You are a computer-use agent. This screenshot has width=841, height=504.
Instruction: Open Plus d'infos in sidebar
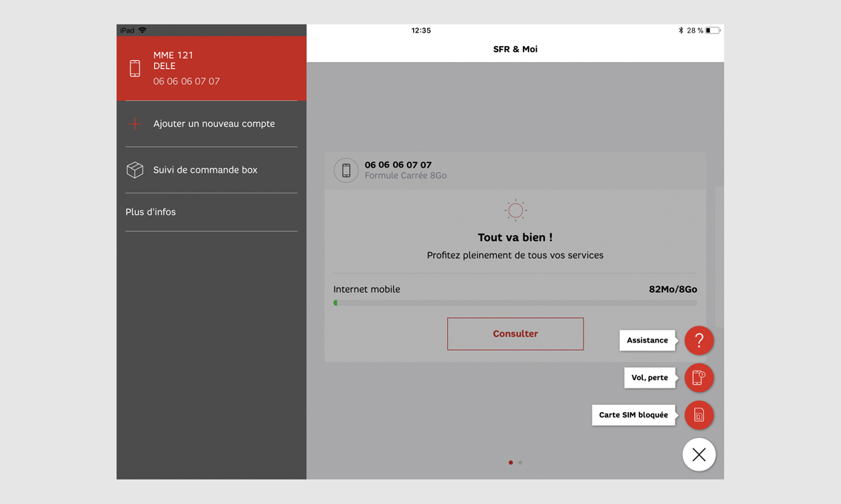point(211,212)
